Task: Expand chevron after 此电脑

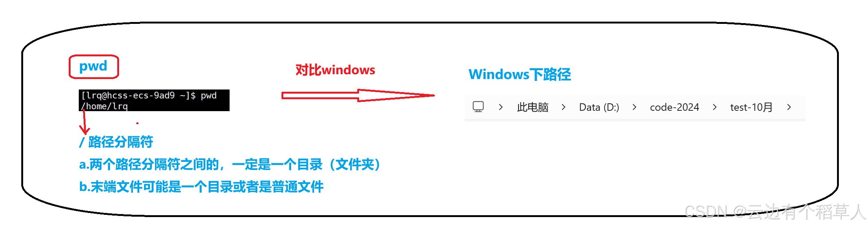Action: pos(563,107)
